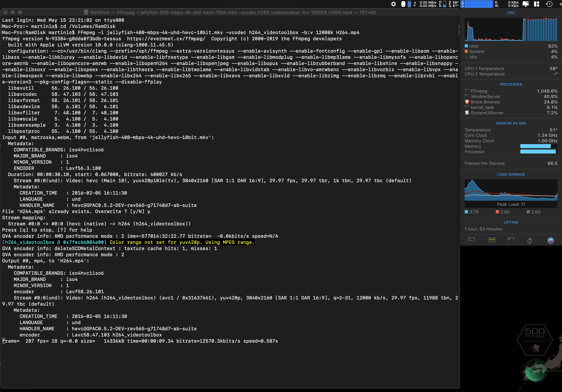Click the Terminal window title bar text

(x=233, y=12)
